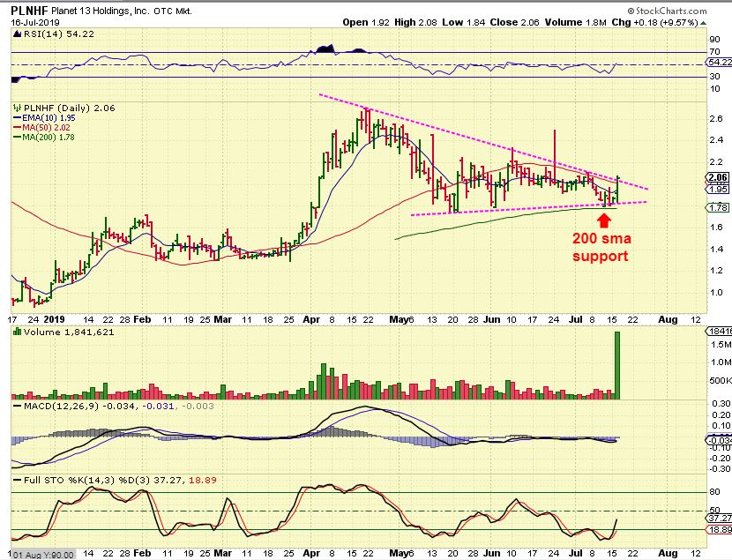Click the green up triangle after Chg percentage
The height and width of the screenshot is (560, 732).
tap(703, 22)
